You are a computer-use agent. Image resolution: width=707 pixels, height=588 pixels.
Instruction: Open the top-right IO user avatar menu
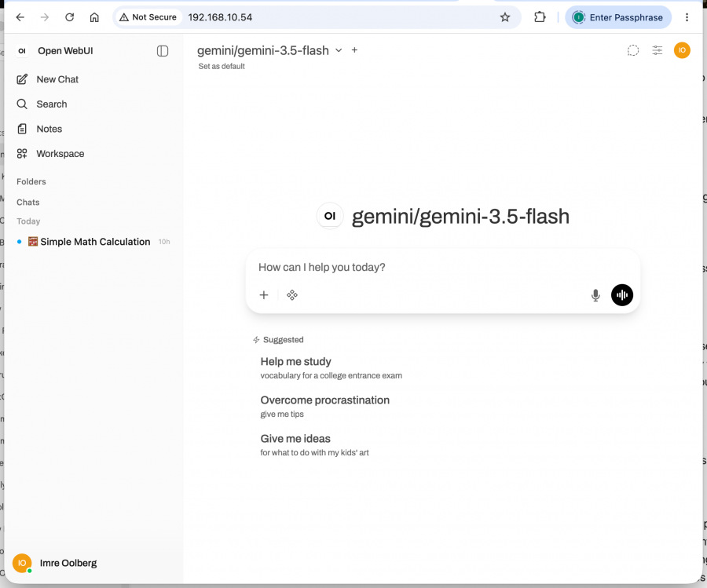682,50
